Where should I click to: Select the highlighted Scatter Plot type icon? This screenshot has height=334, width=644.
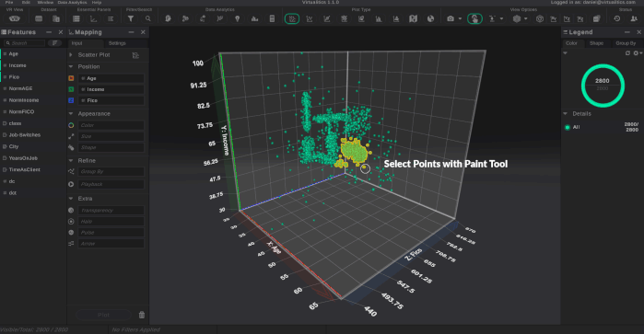(292, 18)
